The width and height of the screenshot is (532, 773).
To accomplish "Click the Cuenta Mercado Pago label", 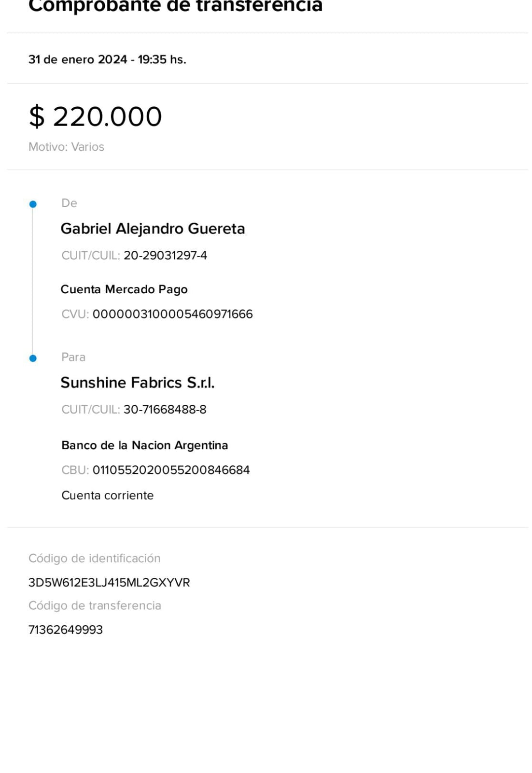I will pos(124,289).
